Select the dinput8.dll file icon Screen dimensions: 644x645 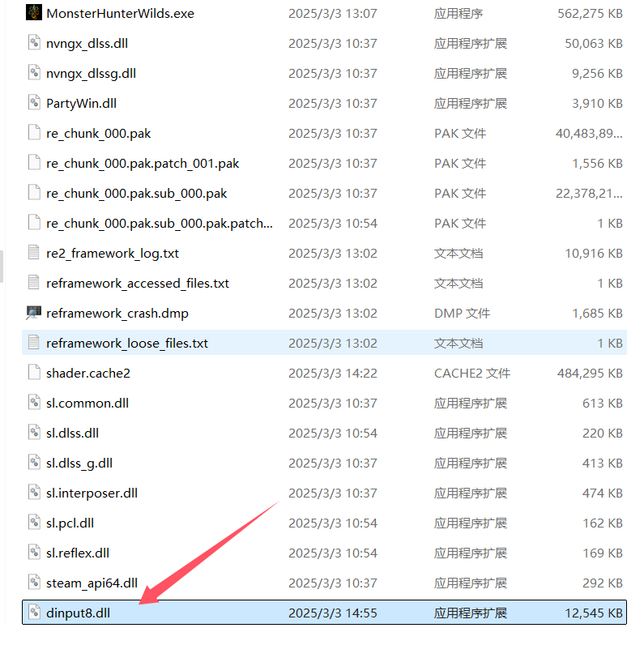click(33, 613)
